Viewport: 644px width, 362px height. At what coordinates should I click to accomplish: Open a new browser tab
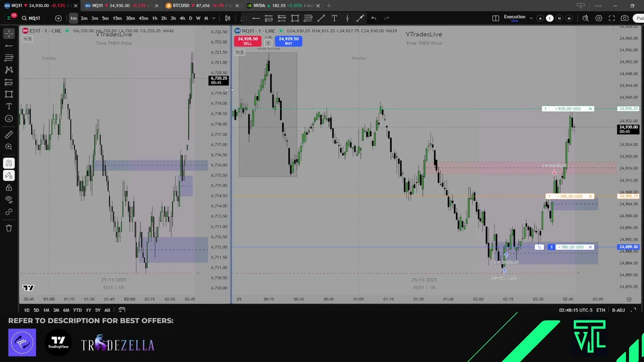329,6
